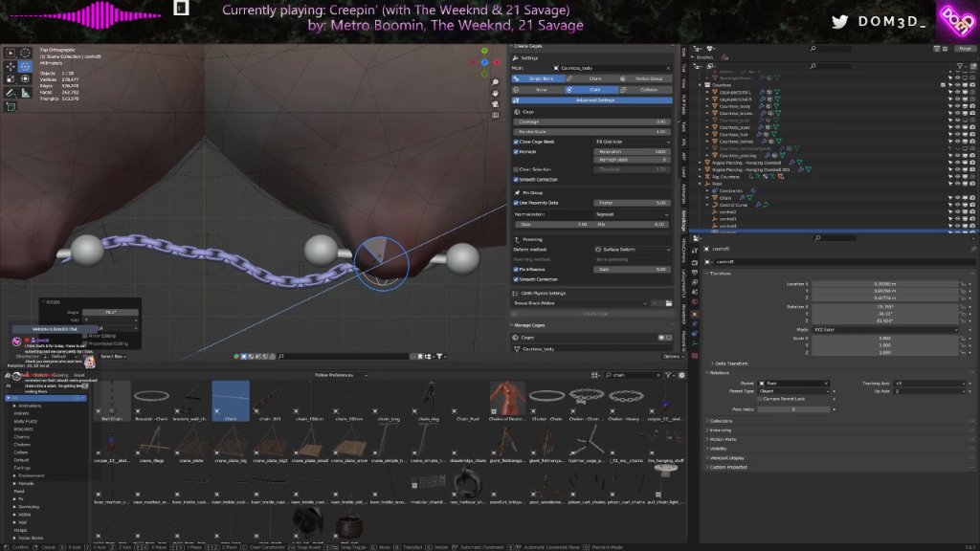Open the Surface Deform method dropdown
The image size is (980, 551).
pyautogui.click(x=632, y=250)
